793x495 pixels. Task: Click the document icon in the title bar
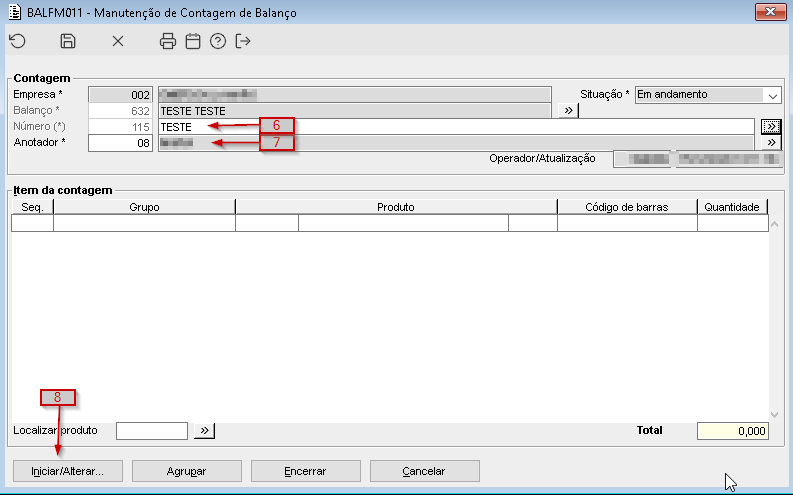(15, 12)
